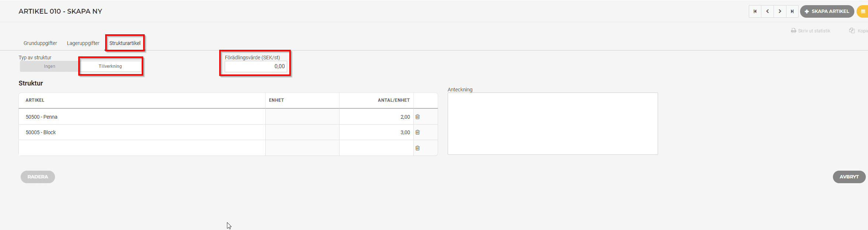The image size is (868, 230).
Task: Delete the 50500 - Penna row
Action: pos(417,117)
